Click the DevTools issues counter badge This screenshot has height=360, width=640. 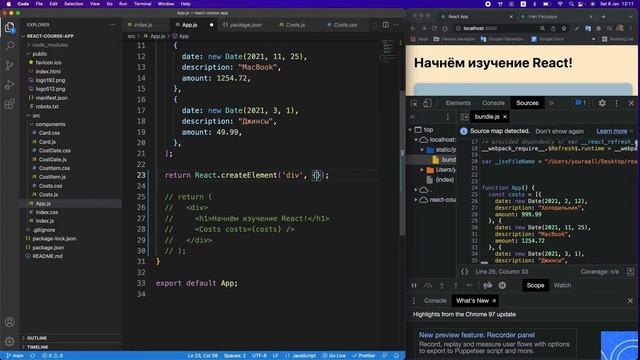[x=580, y=103]
